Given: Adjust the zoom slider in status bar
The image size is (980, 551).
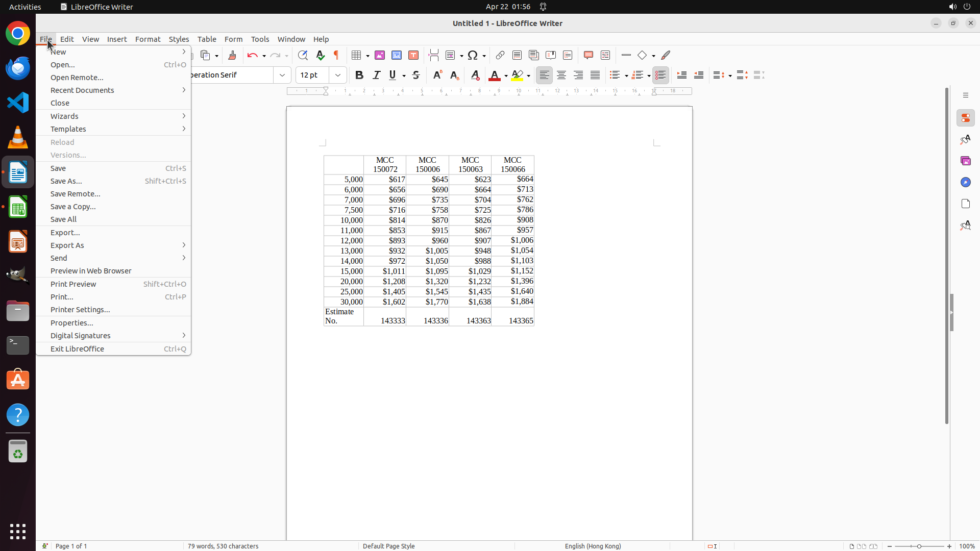Looking at the screenshot, I should 919,546.
